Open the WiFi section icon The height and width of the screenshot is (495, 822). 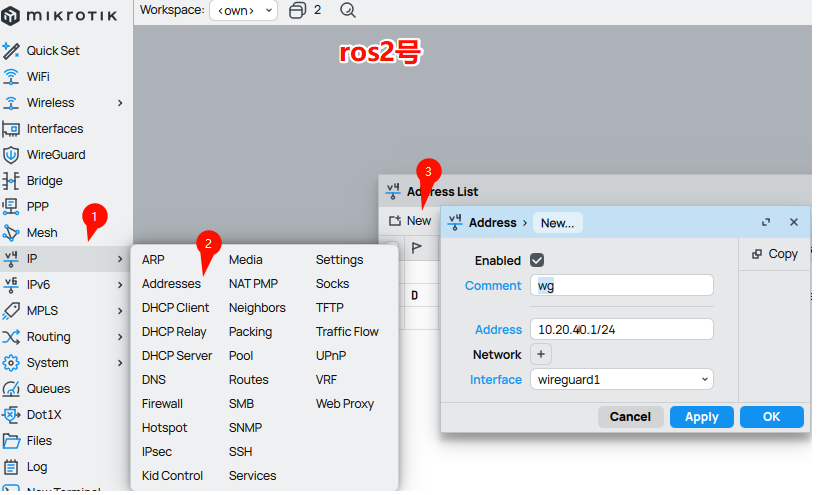click(12, 77)
